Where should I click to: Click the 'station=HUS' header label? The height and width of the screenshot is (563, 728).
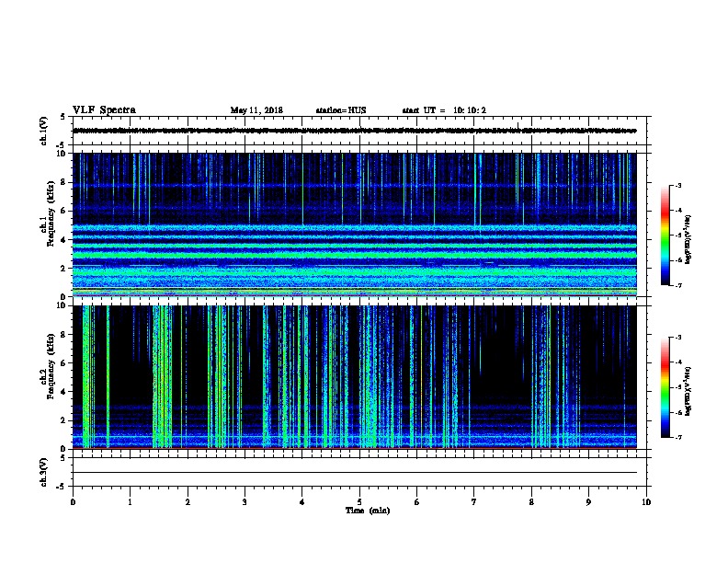(x=341, y=110)
